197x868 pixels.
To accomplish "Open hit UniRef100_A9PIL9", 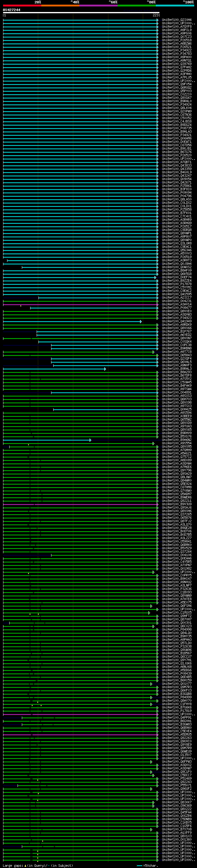I will click(x=176, y=30).
